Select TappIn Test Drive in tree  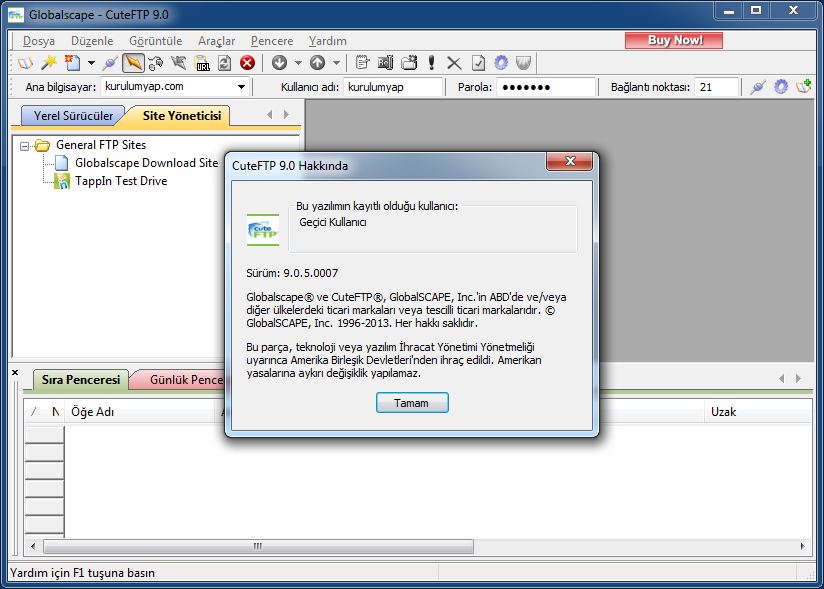[x=121, y=181]
